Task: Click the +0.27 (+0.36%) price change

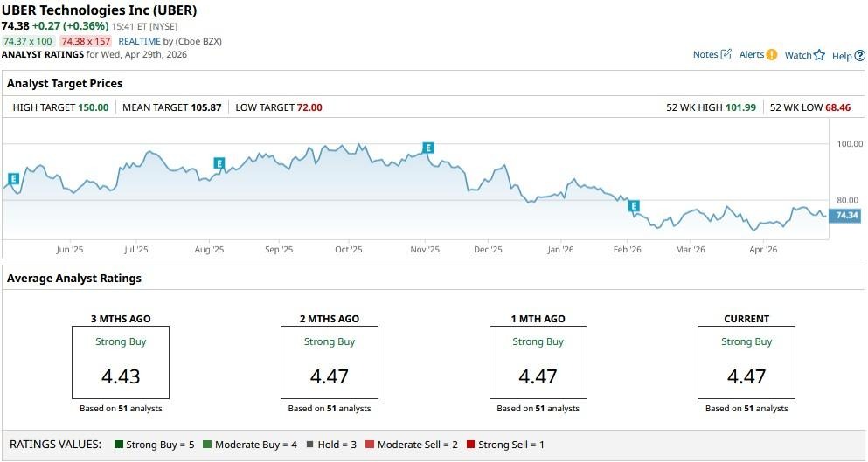Action: (70, 26)
